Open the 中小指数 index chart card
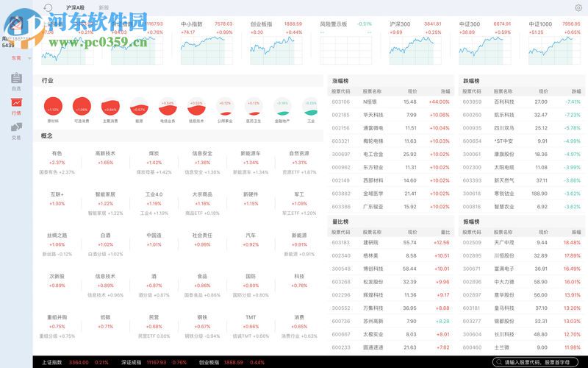This screenshot has width=588, height=368. [x=207, y=42]
